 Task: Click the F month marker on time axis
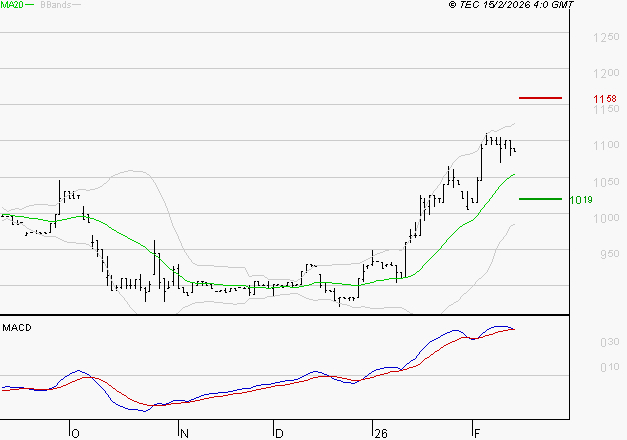(x=477, y=434)
